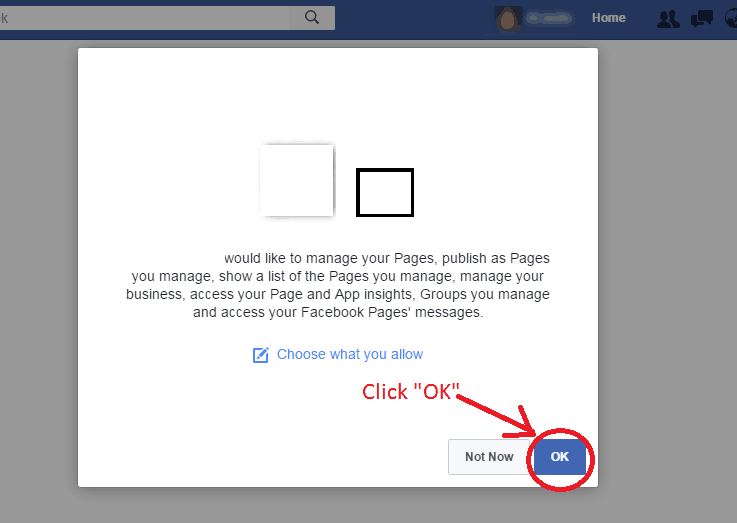Open the messages chat bubbles icon
This screenshot has height=523, width=737.
(x=702, y=19)
